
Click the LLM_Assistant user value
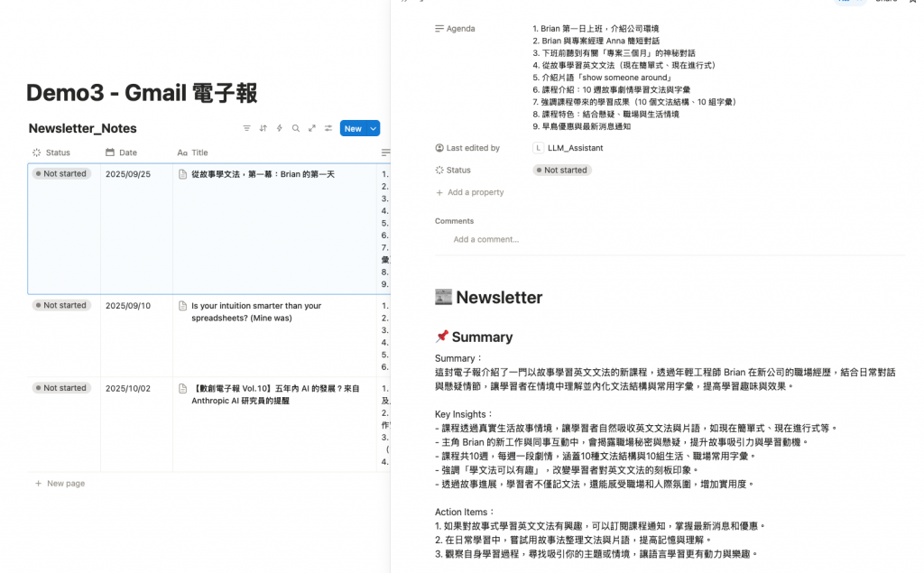[575, 148]
